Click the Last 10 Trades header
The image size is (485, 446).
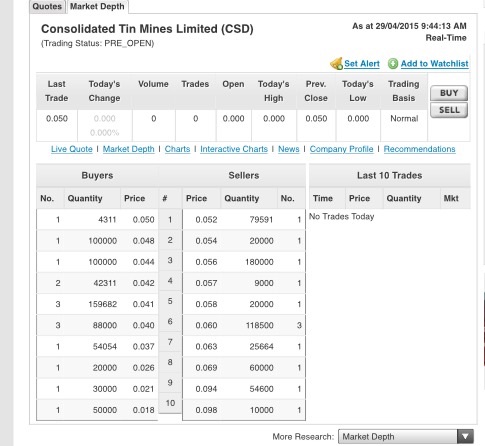[389, 175]
